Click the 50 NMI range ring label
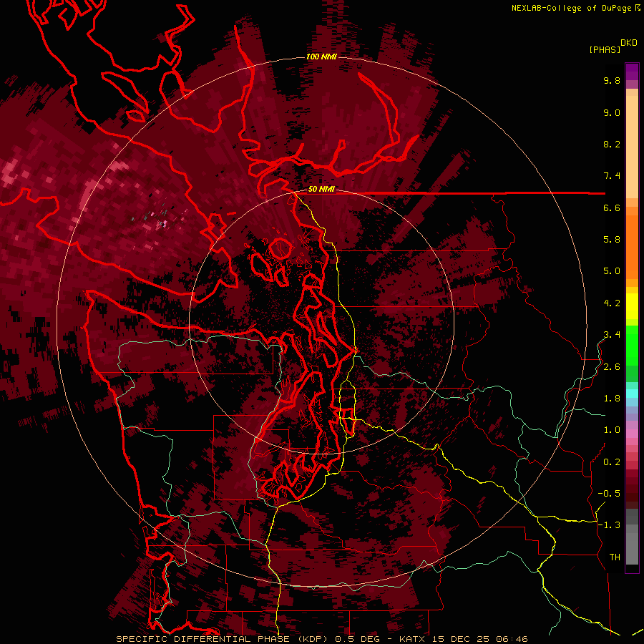The width and height of the screenshot is (644, 644). (x=321, y=190)
